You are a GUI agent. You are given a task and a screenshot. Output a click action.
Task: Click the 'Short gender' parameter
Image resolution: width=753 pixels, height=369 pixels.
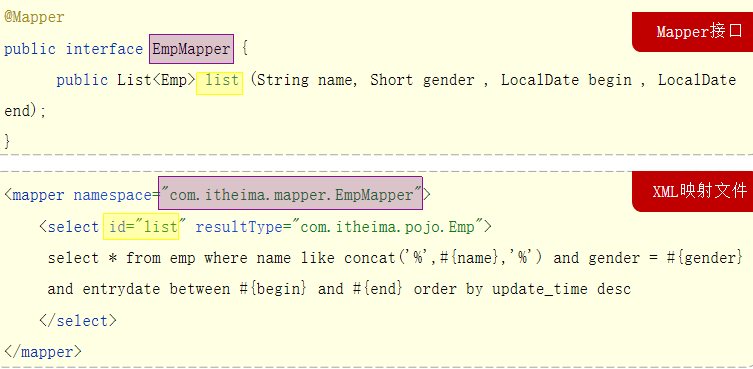[x=422, y=80]
